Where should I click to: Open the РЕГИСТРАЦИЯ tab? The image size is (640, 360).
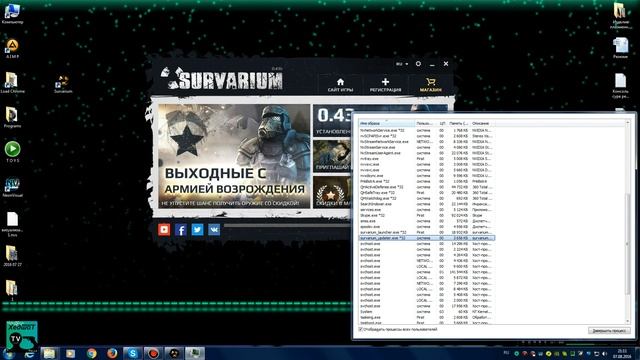pyautogui.click(x=385, y=85)
